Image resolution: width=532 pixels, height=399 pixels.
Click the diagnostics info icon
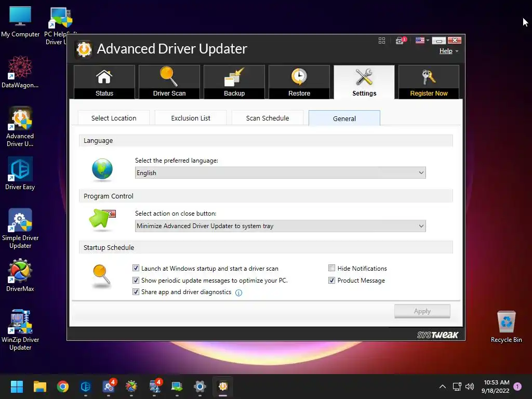pyautogui.click(x=238, y=293)
